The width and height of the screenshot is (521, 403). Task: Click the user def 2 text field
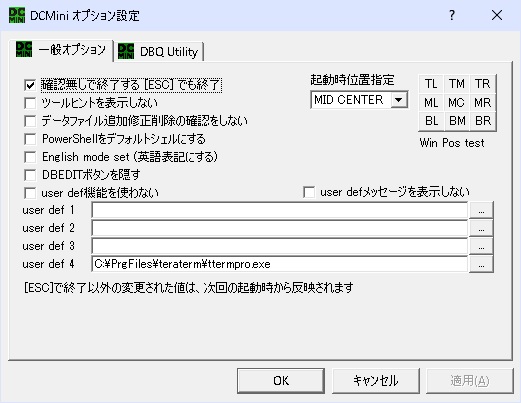coord(280,229)
